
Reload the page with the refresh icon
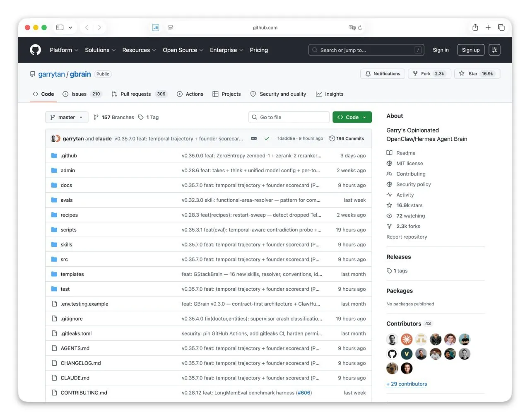(360, 28)
